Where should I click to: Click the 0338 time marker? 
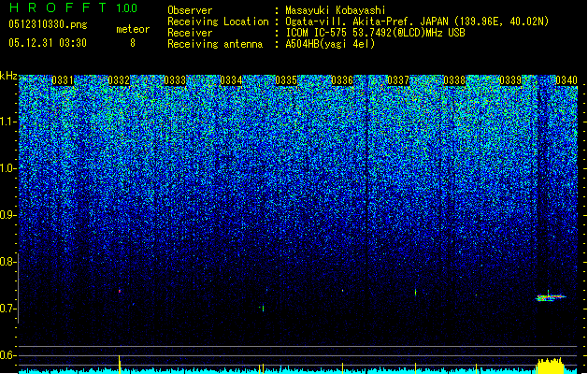pyautogui.click(x=454, y=80)
